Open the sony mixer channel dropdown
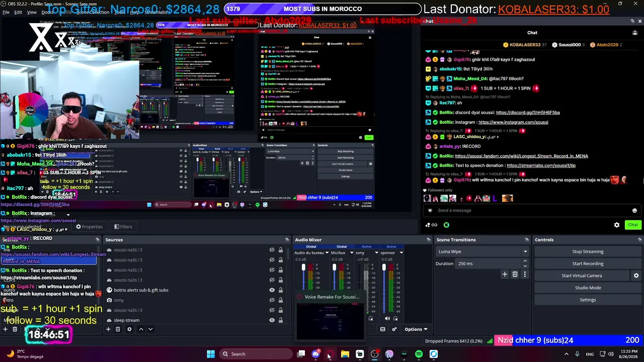 (x=376, y=253)
